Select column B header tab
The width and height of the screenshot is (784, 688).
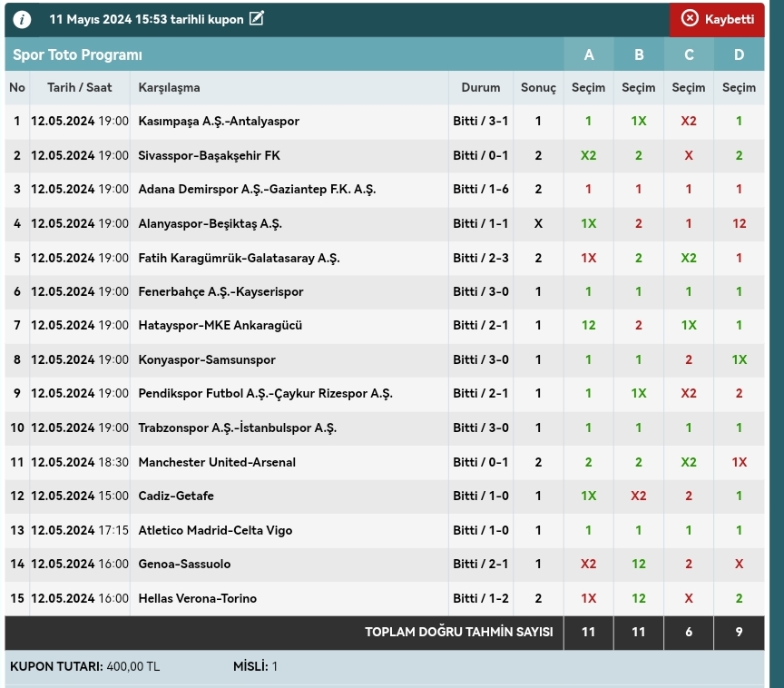(x=639, y=54)
